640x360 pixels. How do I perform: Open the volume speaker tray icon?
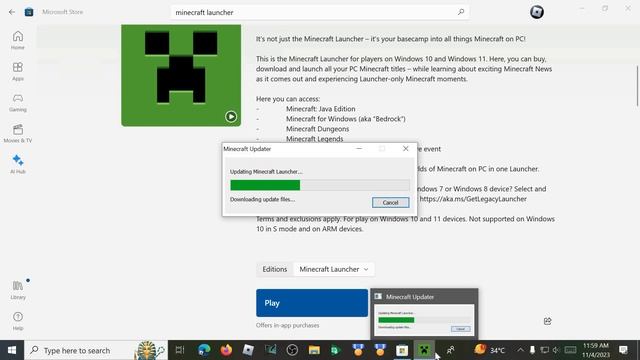pyautogui.click(x=556, y=350)
